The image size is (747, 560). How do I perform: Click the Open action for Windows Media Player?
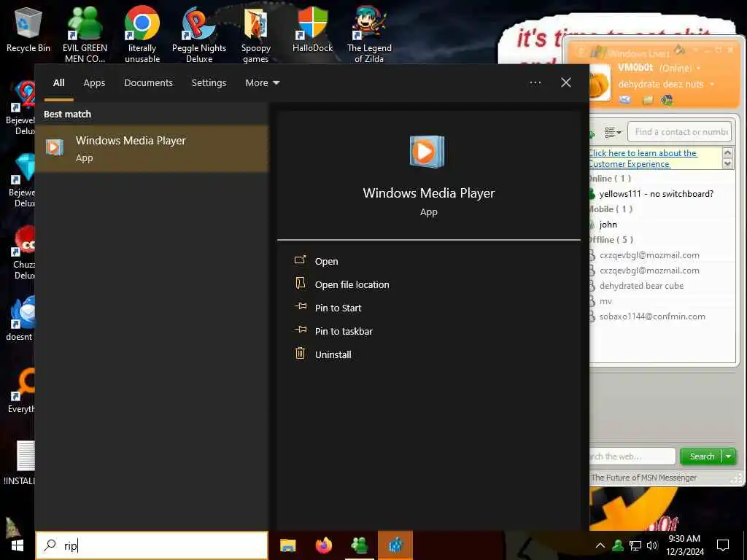click(326, 261)
